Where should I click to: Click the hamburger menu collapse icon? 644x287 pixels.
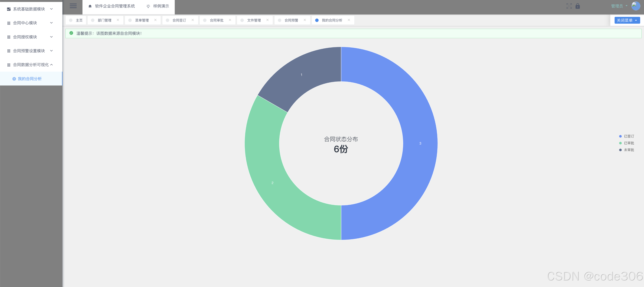click(x=73, y=6)
